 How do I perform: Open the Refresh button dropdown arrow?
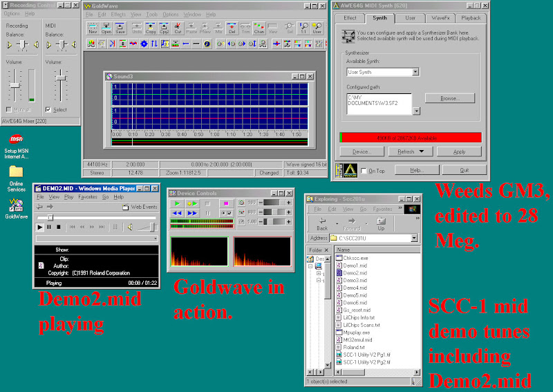[x=421, y=151]
